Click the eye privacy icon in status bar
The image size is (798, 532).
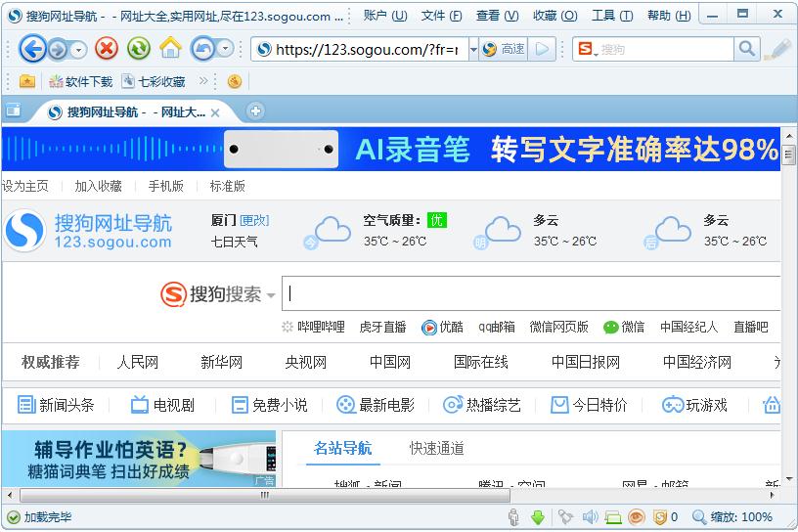tap(637, 517)
